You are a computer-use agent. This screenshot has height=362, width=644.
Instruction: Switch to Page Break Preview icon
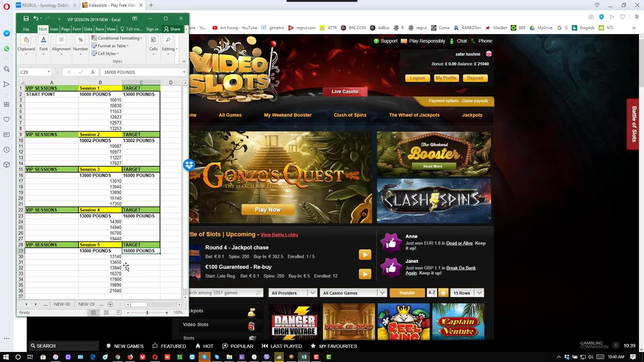[119, 313]
